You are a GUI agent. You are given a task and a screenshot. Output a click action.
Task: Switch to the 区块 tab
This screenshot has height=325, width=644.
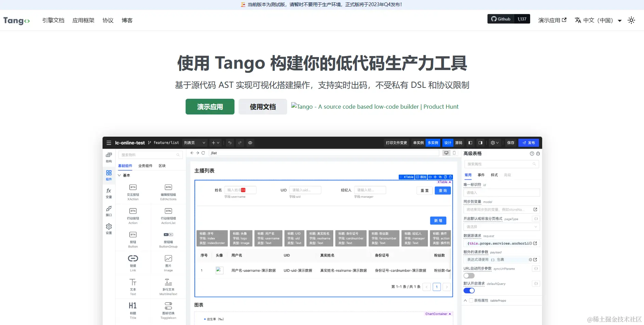162,166
